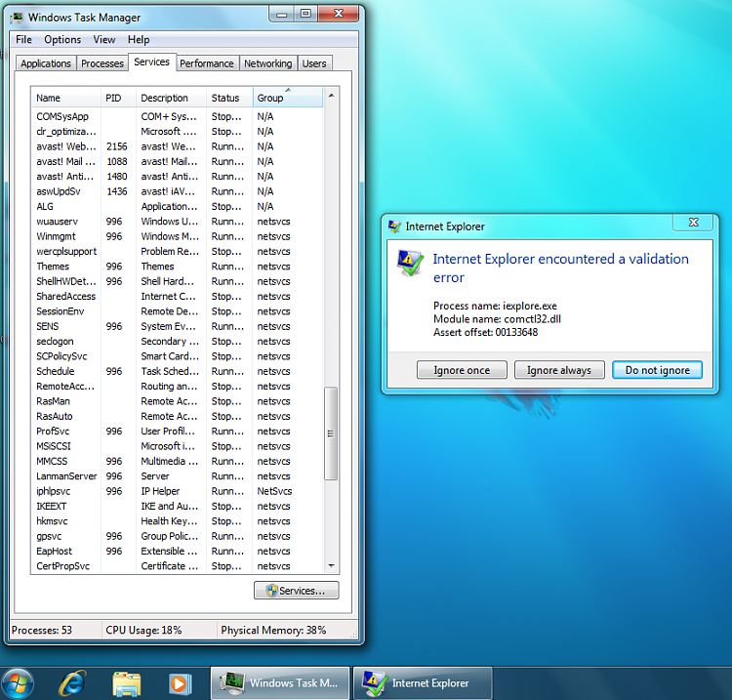This screenshot has width=732, height=700.
Task: Select the SENS service row
Action: click(x=178, y=326)
